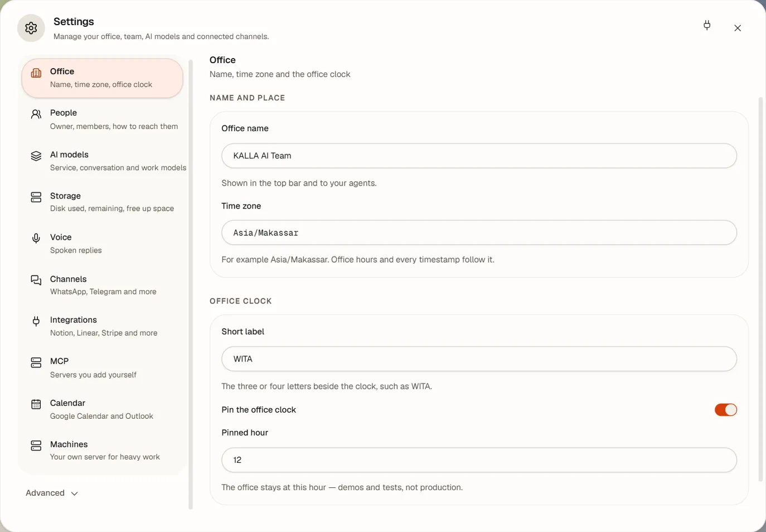766x532 pixels.
Task: Click the 'three or four letters' hint text
Action: [327, 386]
